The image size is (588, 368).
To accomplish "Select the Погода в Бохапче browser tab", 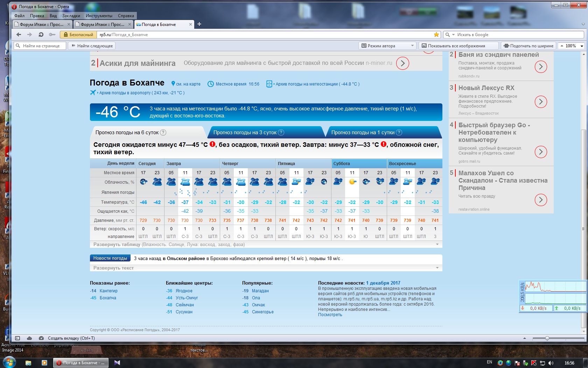I will (164, 24).
